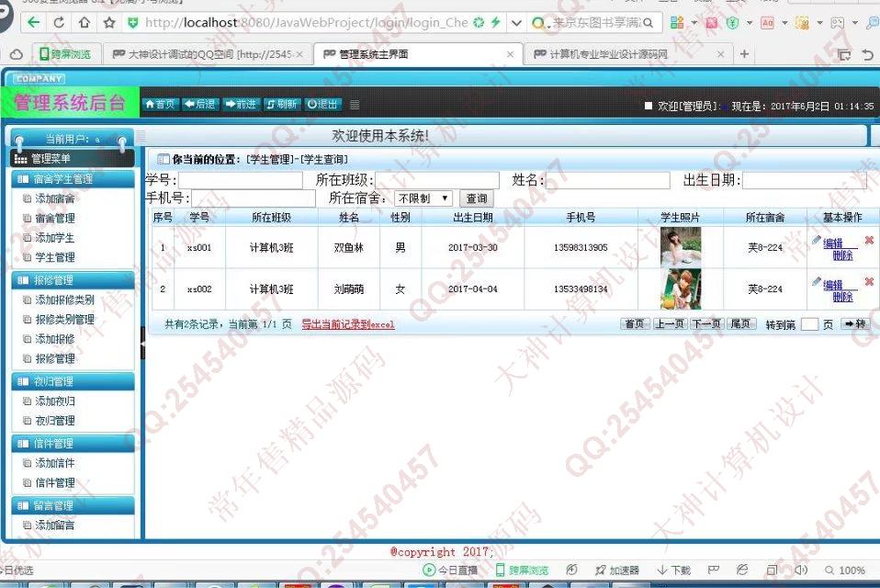Select 报修类别管理 from the sidebar

64,320
